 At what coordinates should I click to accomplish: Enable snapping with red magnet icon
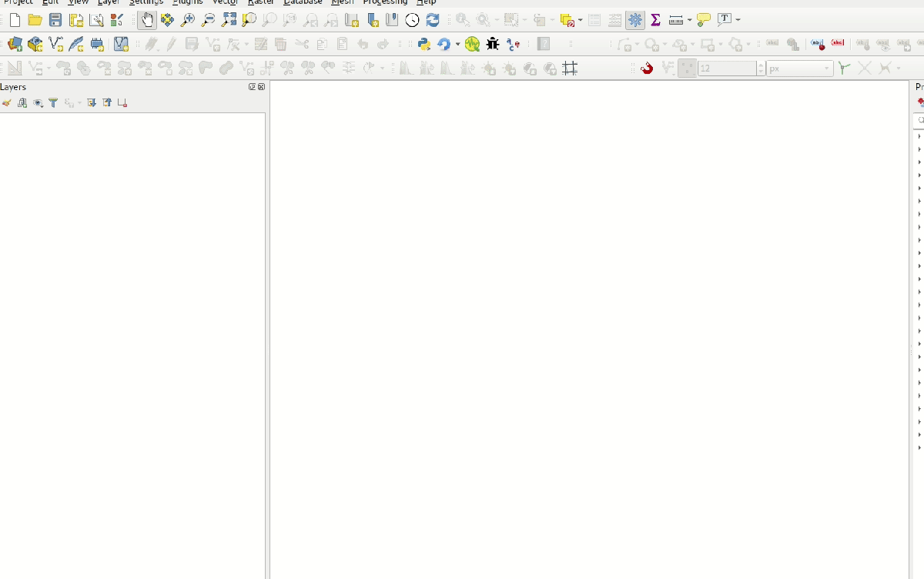pos(647,69)
